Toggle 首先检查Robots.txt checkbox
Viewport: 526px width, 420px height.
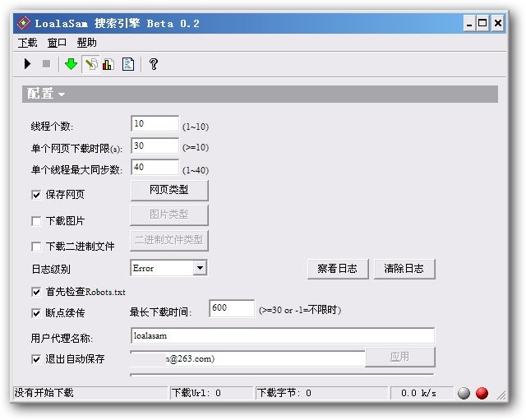coord(36,292)
